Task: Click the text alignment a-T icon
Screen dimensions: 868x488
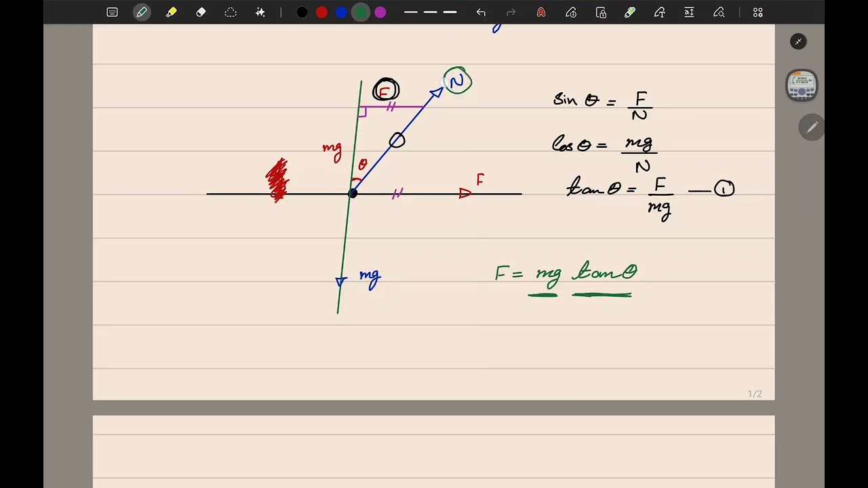Action: pyautogui.click(x=689, y=12)
